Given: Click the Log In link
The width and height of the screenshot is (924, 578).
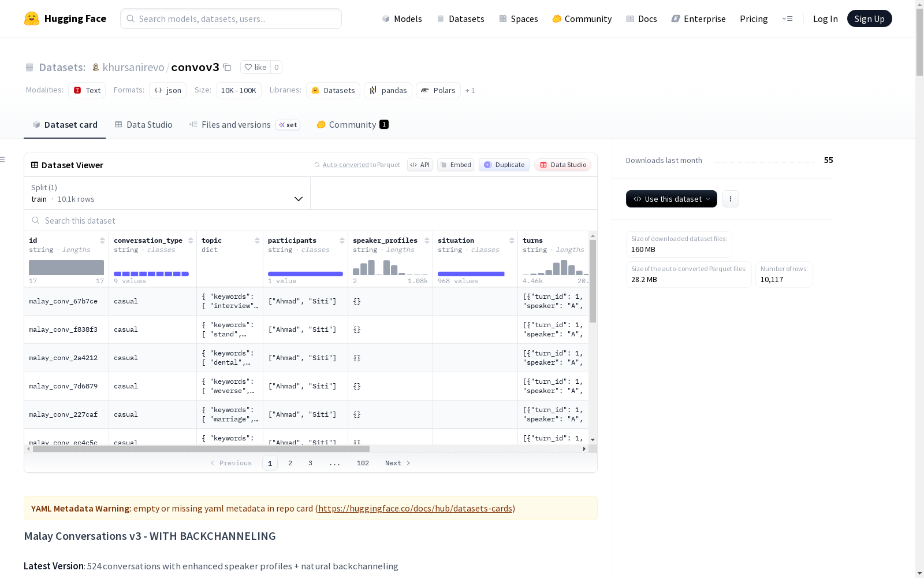Looking at the screenshot, I should [825, 18].
